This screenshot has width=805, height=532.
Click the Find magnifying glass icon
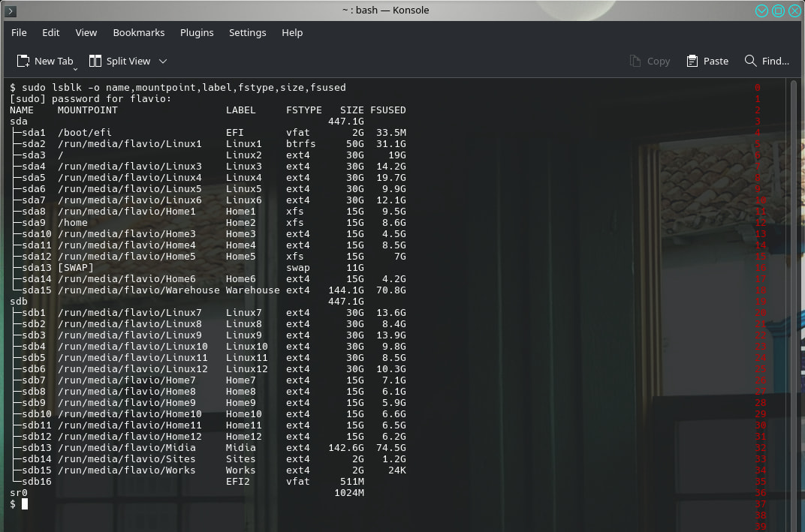coord(750,61)
